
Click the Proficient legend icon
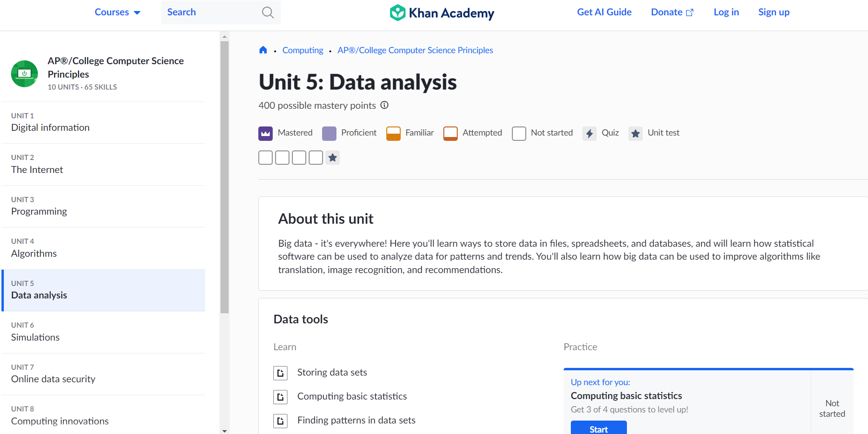329,134
